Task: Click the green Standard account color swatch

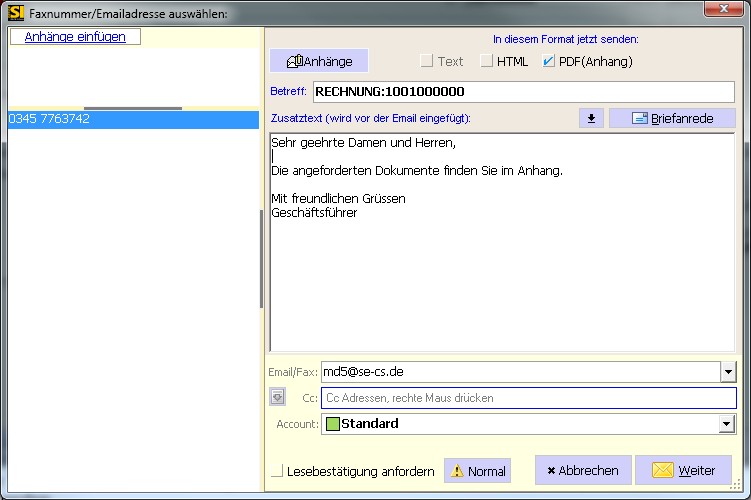Action: coord(332,424)
